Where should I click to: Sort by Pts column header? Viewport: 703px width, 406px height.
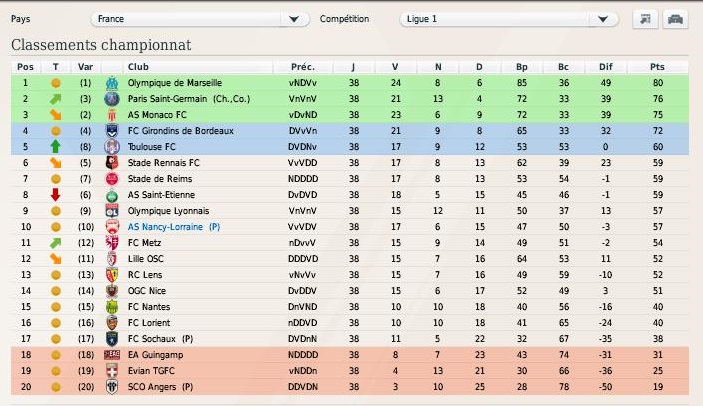pyautogui.click(x=657, y=67)
